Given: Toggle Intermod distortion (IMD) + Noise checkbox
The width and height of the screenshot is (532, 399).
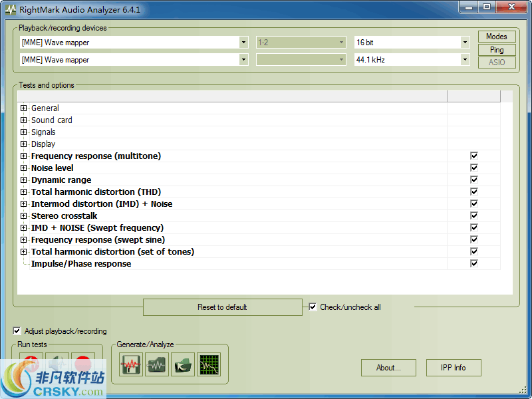Looking at the screenshot, I should (x=474, y=203).
